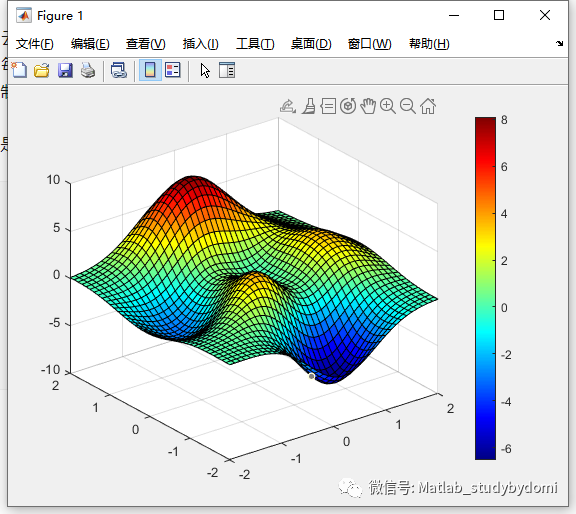576x514 pixels.
Task: Click the z-axis tick label 5
Action: tap(56, 228)
